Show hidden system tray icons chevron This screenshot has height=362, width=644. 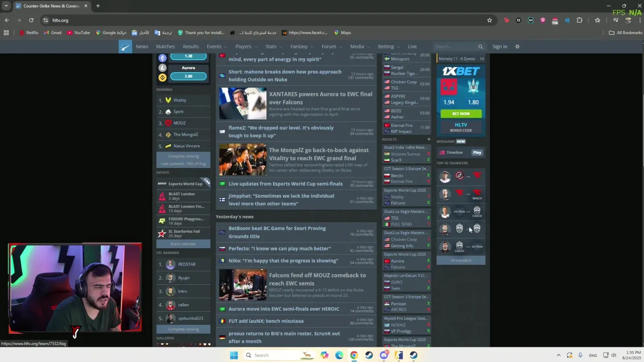(558, 355)
